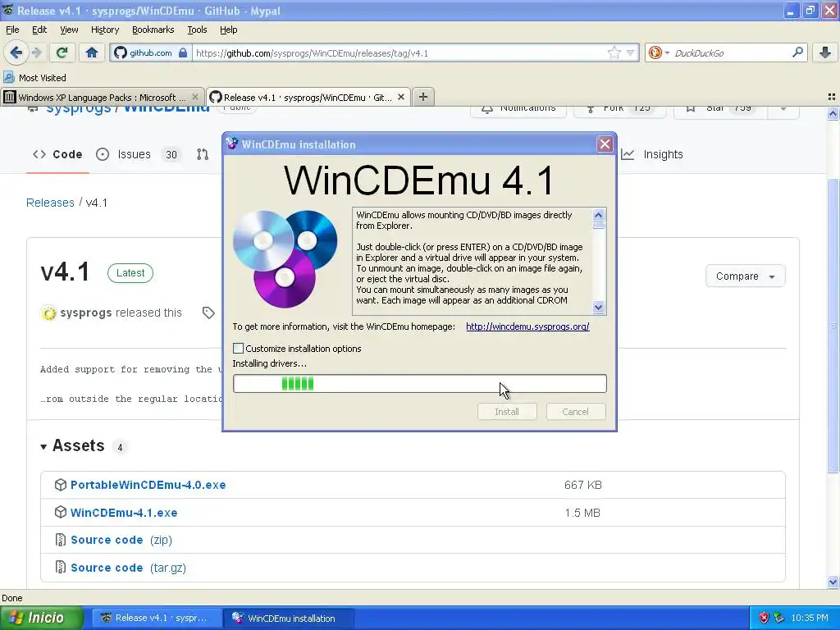Screen dimensions: 840x630
Task: Download WinCDEmu-4.1.exe
Action: [124, 513]
